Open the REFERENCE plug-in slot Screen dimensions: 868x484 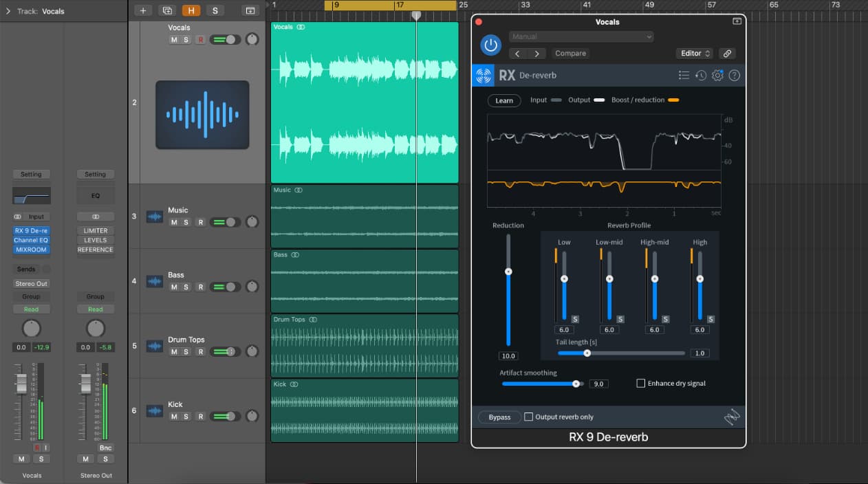[96, 250]
